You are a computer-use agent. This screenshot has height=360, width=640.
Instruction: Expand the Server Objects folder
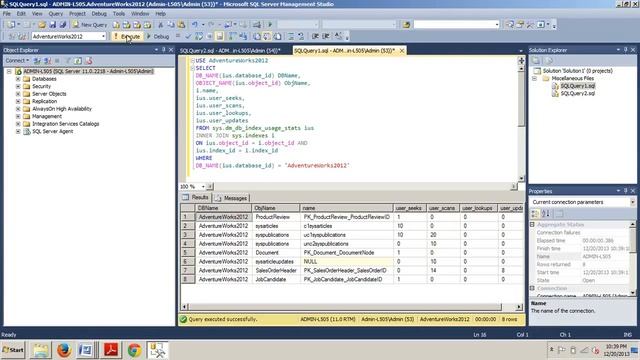[18, 94]
